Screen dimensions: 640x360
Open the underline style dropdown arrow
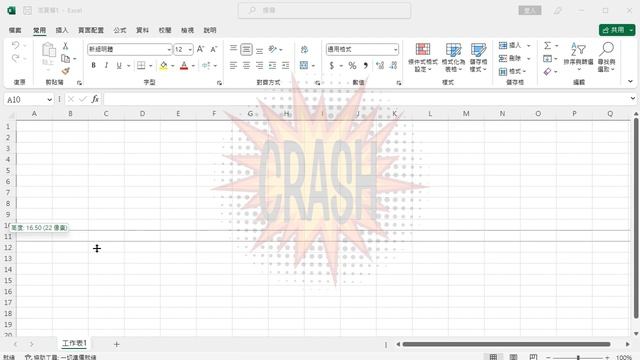[128, 65]
